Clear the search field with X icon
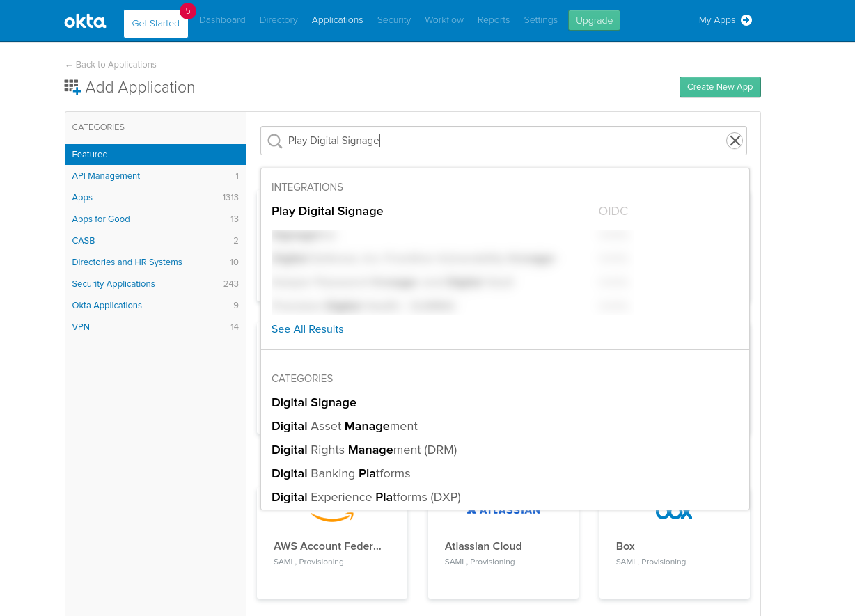Image resolution: width=855 pixels, height=616 pixels. point(735,141)
